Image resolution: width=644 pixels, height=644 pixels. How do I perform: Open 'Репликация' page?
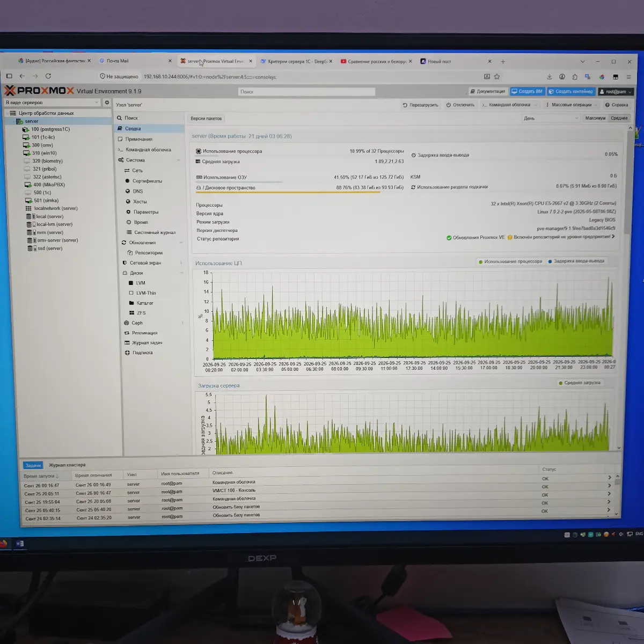[x=144, y=333]
